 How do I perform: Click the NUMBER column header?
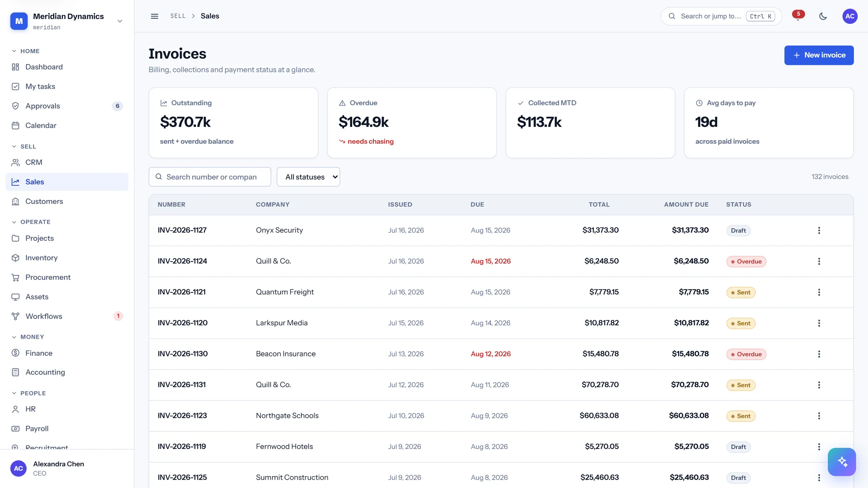pyautogui.click(x=171, y=205)
